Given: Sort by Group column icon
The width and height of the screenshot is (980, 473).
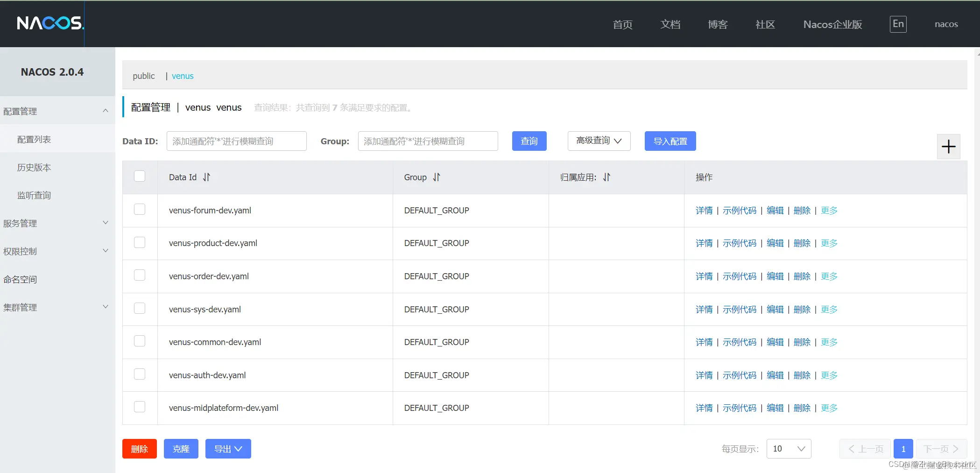Looking at the screenshot, I should click(x=437, y=177).
